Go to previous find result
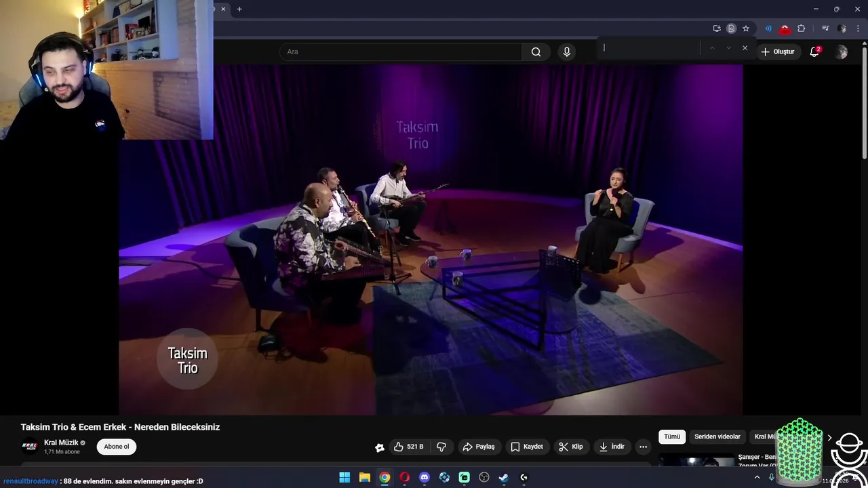868x488 pixels. pos(712,48)
